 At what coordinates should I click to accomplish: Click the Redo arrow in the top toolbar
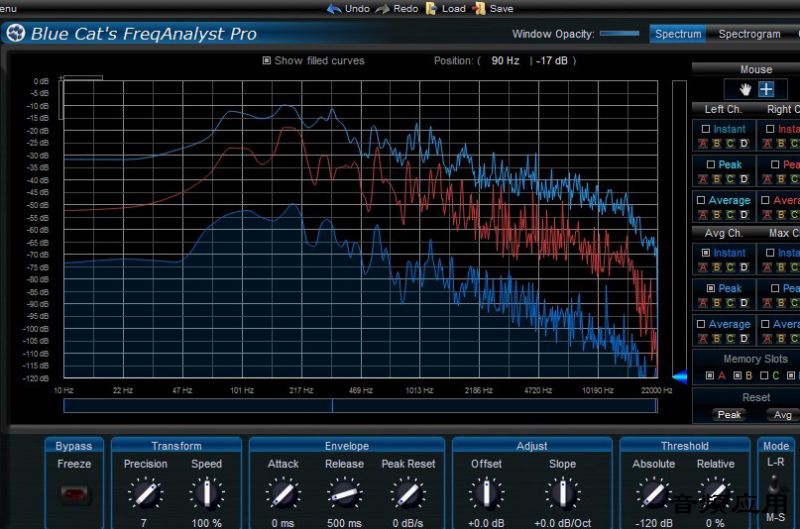382,9
